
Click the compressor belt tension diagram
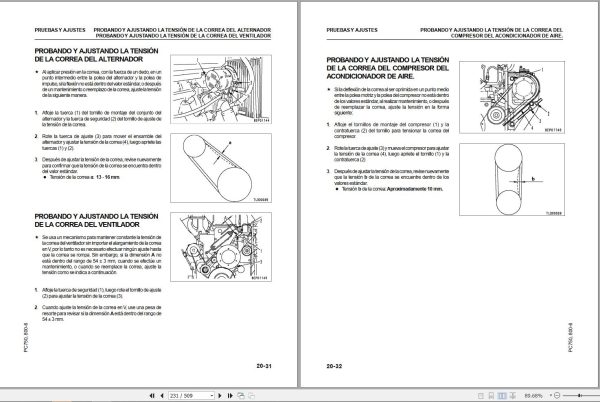[x=512, y=179]
